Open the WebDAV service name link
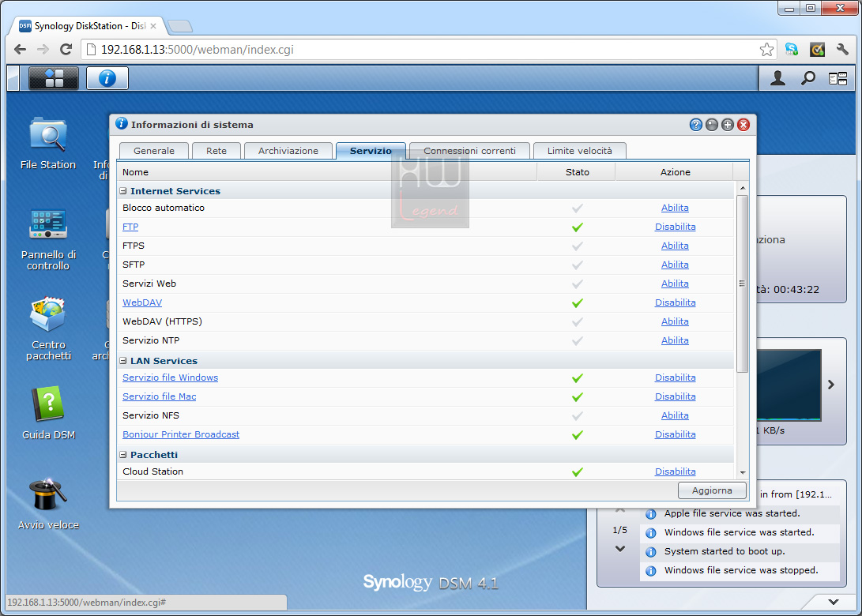Image resolution: width=862 pixels, height=616 pixels. pyautogui.click(x=142, y=302)
